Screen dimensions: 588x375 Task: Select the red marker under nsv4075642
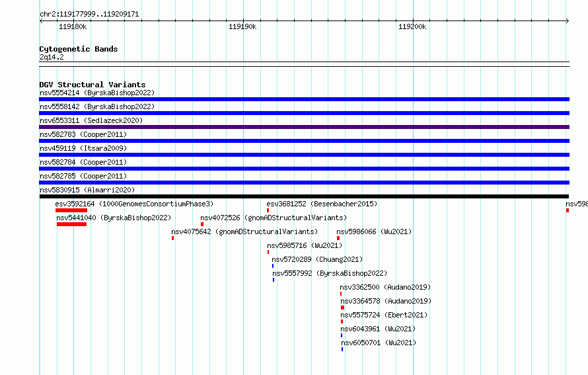click(173, 238)
